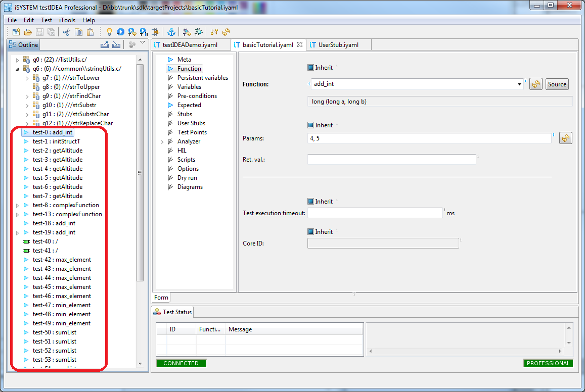This screenshot has width=585, height=392.
Task: Toggle Inherit checkbox above Test execution timeout
Action: point(310,201)
